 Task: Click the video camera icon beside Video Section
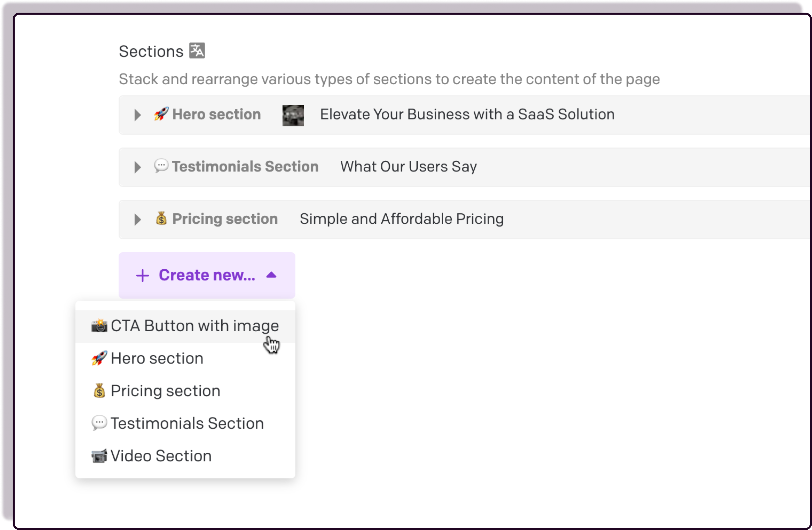click(x=99, y=456)
